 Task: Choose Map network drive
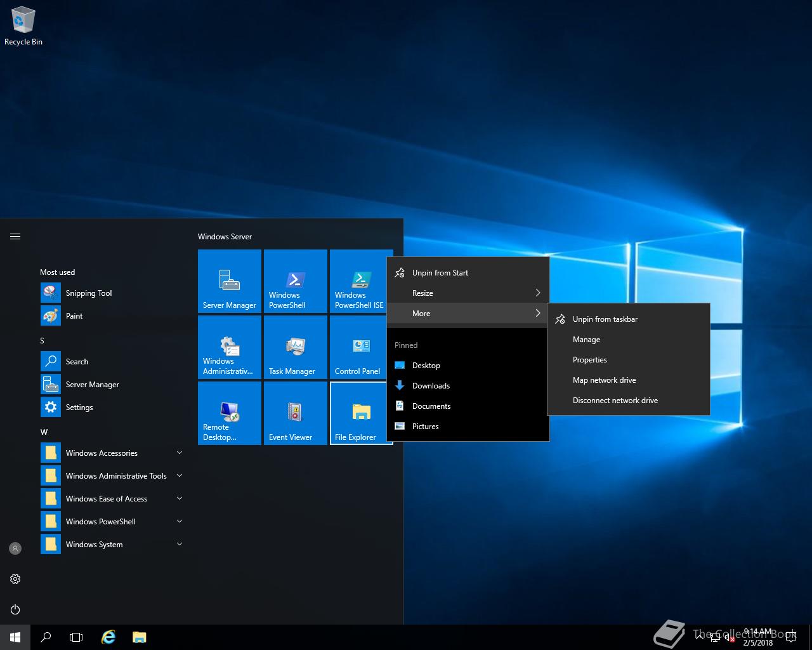[x=629, y=380]
